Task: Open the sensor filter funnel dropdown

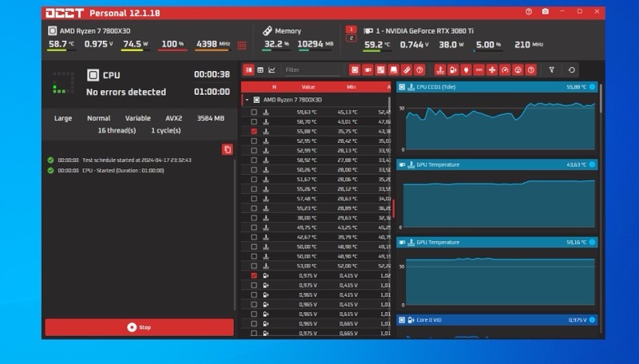Action: point(551,70)
